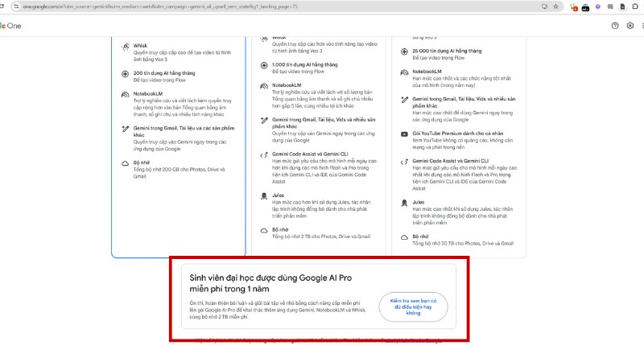The height and width of the screenshot is (362, 644).
Task: Click "Kiểm tra xem bạn có đủ điều kiện hay không" button
Action: (413, 305)
